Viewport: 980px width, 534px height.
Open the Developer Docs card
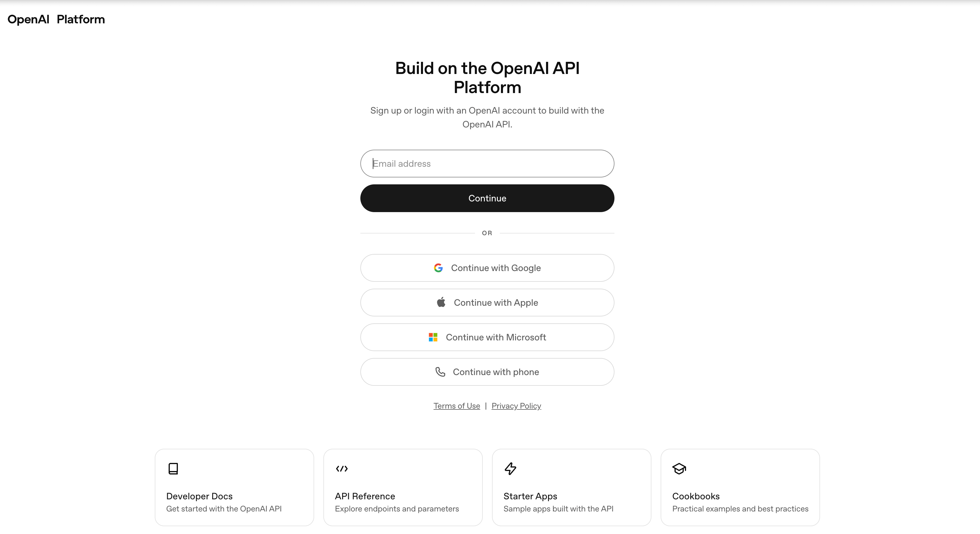tap(234, 487)
